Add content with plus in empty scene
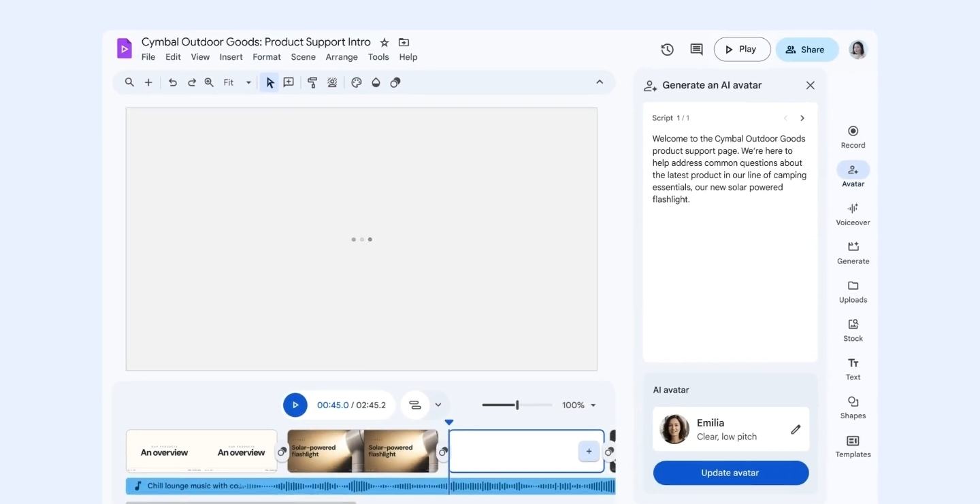The width and height of the screenshot is (980, 504). click(589, 451)
